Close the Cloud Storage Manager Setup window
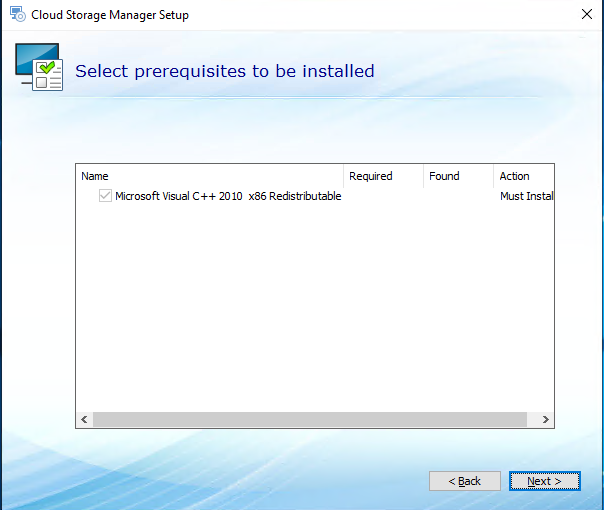This screenshot has height=510, width=604. click(x=587, y=15)
